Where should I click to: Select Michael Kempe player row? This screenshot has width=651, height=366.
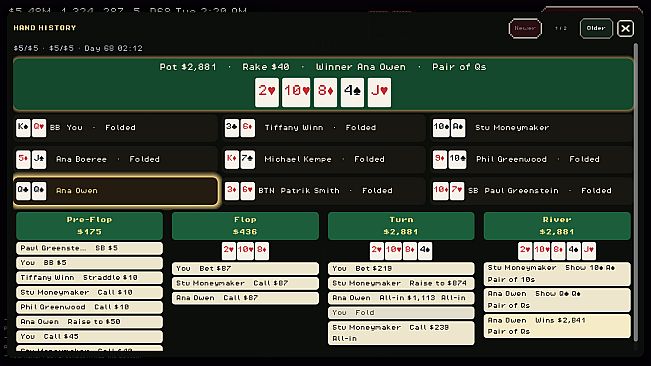click(x=324, y=159)
